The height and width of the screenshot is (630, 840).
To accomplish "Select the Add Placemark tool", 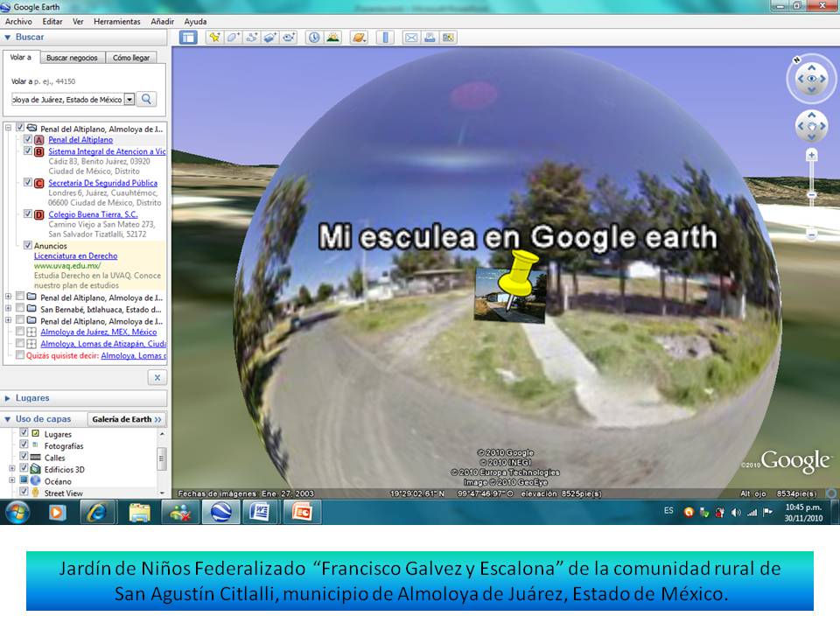I will click(214, 37).
